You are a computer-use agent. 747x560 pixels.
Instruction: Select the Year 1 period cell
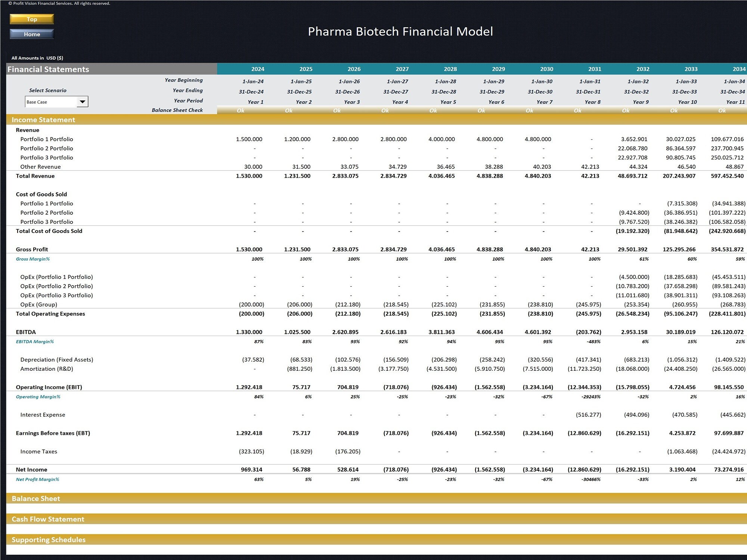click(255, 101)
